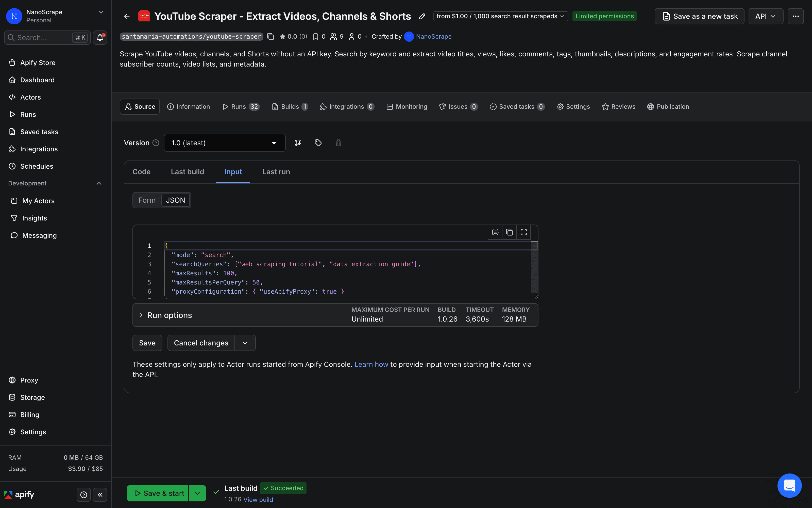Edit actor title with pencil icon
This screenshot has width=812, height=508.
tap(422, 16)
